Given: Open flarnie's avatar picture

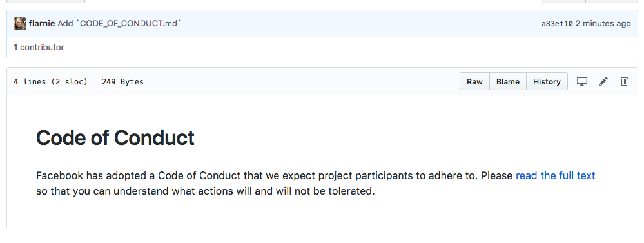Looking at the screenshot, I should point(20,24).
